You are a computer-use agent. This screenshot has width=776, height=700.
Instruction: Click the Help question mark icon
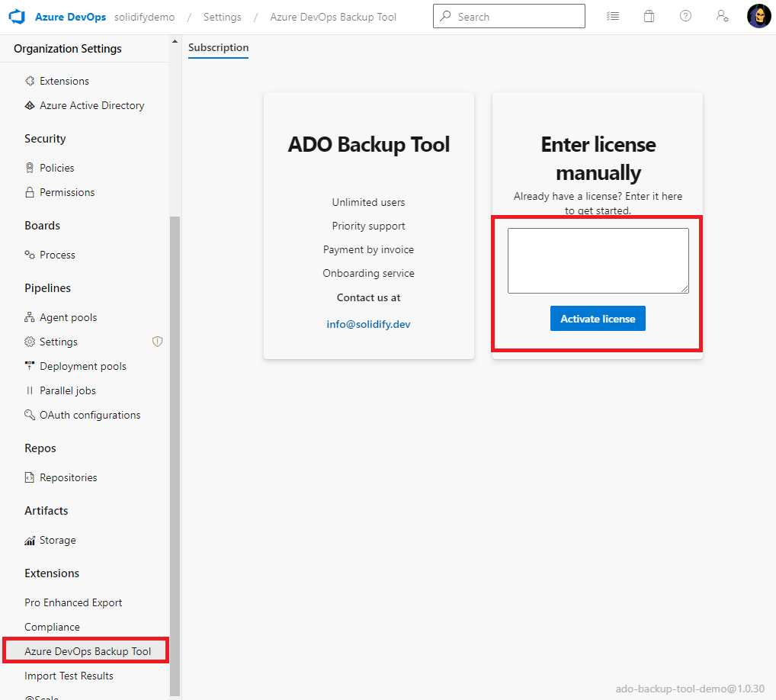click(x=685, y=16)
